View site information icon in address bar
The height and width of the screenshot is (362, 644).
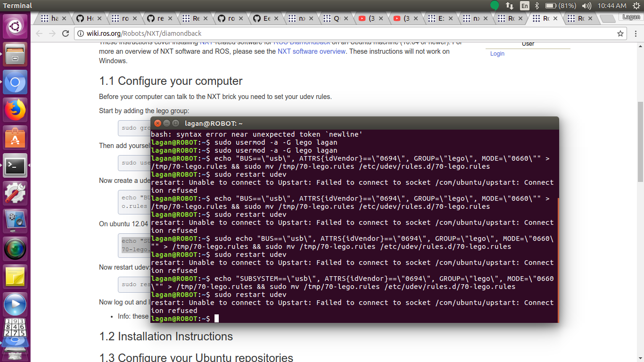pyautogui.click(x=80, y=33)
